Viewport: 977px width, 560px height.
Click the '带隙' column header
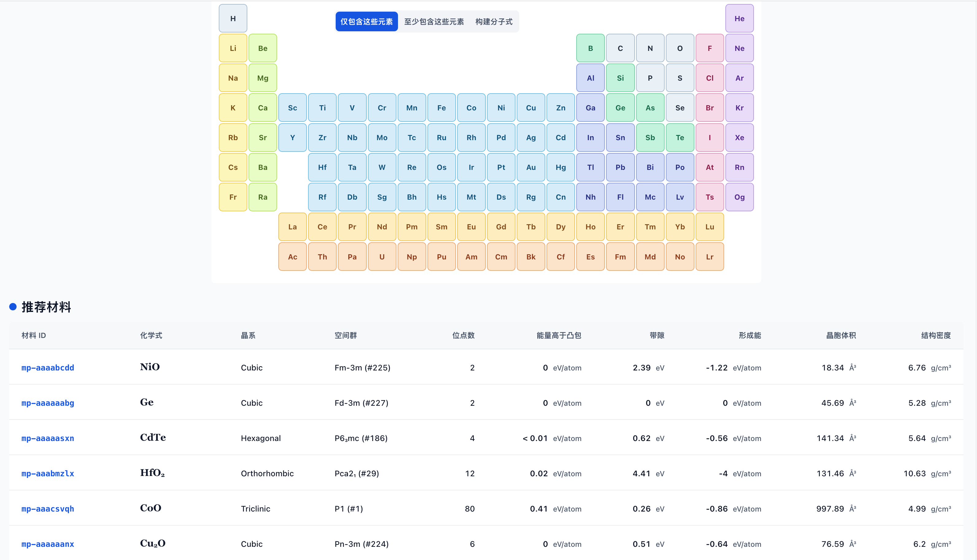657,336
